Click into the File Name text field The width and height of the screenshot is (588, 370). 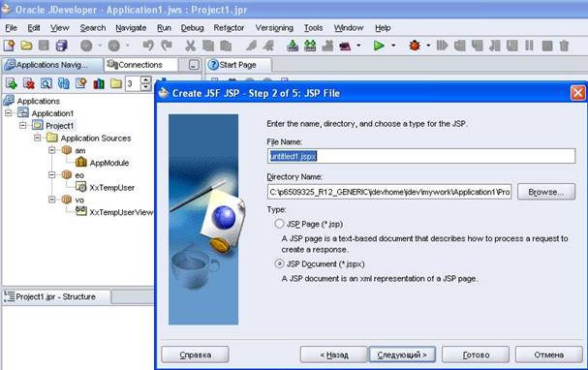tap(421, 156)
